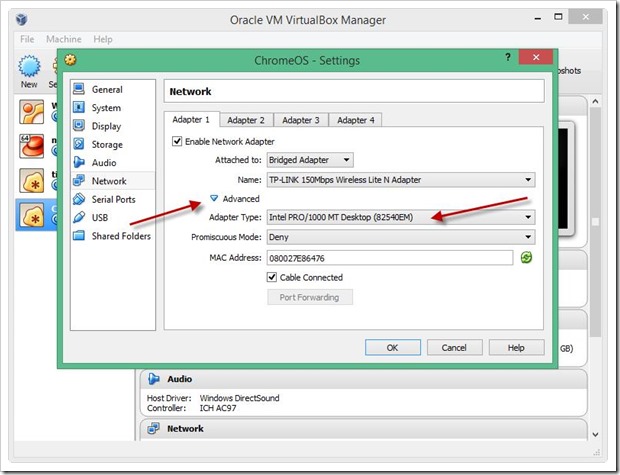Select Shared Folders label in list
The width and height of the screenshot is (620, 475).
coord(121,236)
